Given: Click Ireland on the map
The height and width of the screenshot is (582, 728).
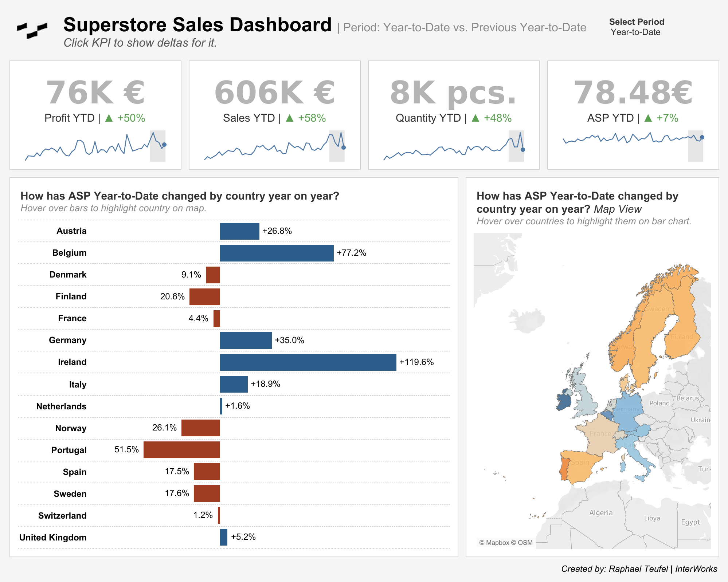Looking at the screenshot, I should pyautogui.click(x=564, y=401).
